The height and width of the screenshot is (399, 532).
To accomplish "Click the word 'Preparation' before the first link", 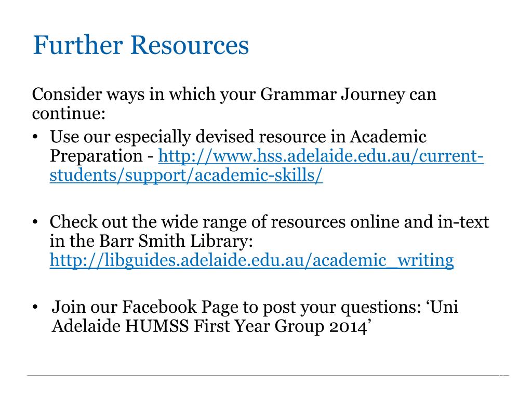I will (96, 156).
